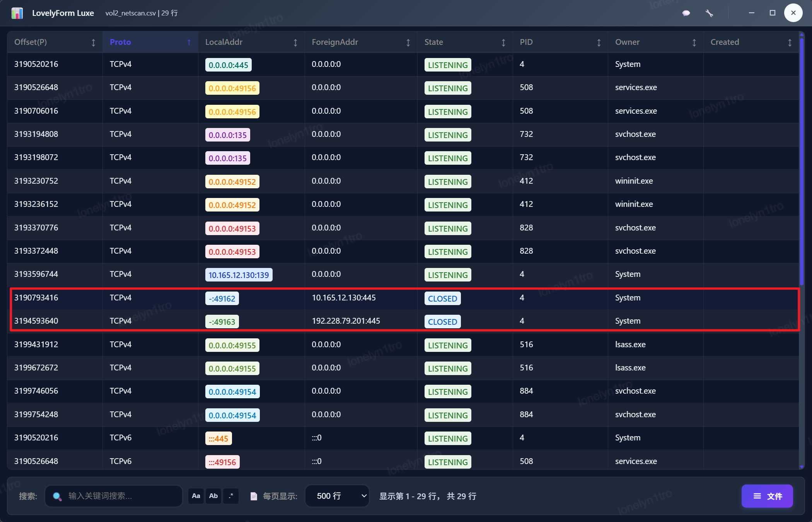Screen dimensions: 812x522
Task: Click the LovelyForm Luxe app logo
Action: pos(17,13)
